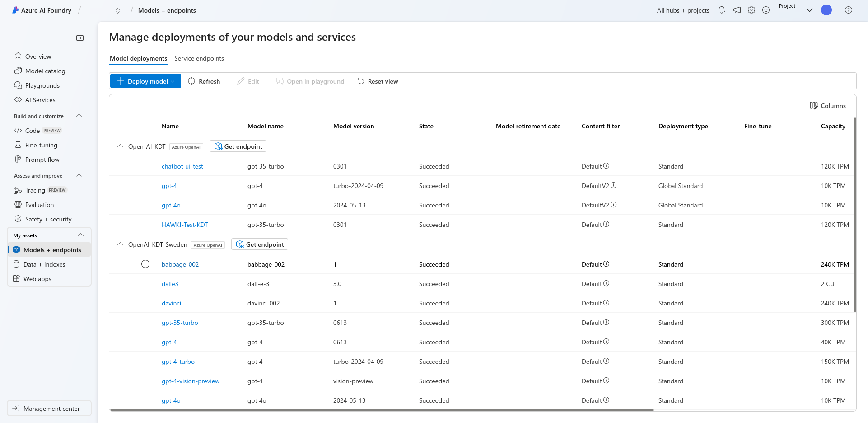Click All hubs + projects link
Viewport: 868px width, 423px height.
pyautogui.click(x=683, y=10)
